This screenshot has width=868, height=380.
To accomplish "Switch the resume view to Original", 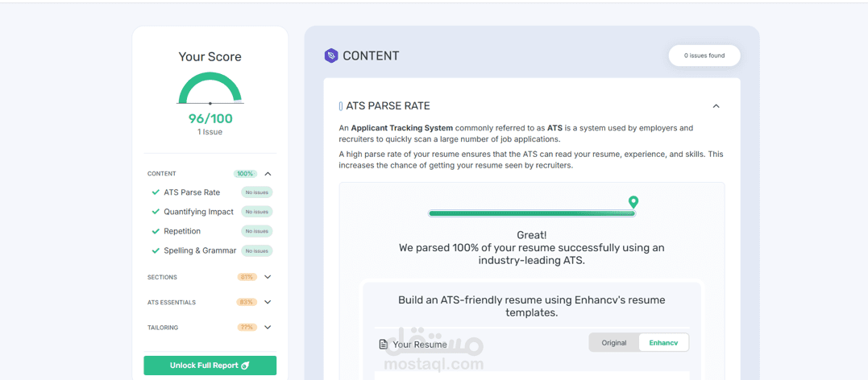I will pos(614,343).
